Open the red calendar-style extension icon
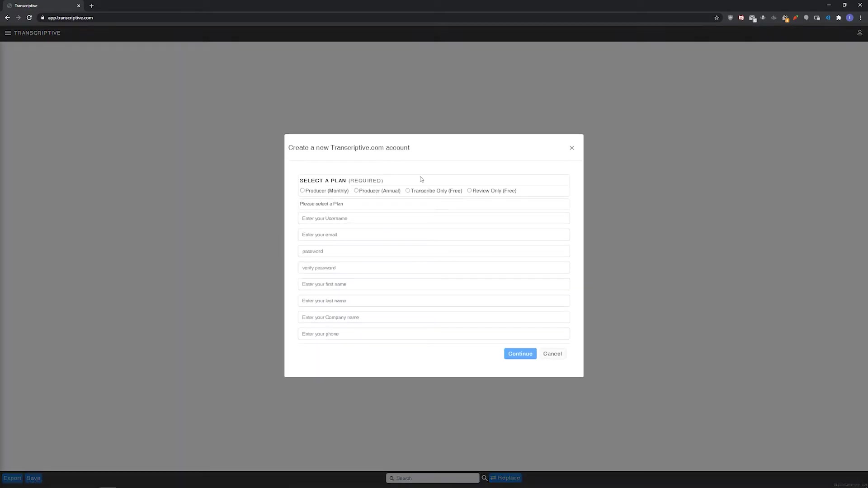The width and height of the screenshot is (868, 488). point(741,18)
